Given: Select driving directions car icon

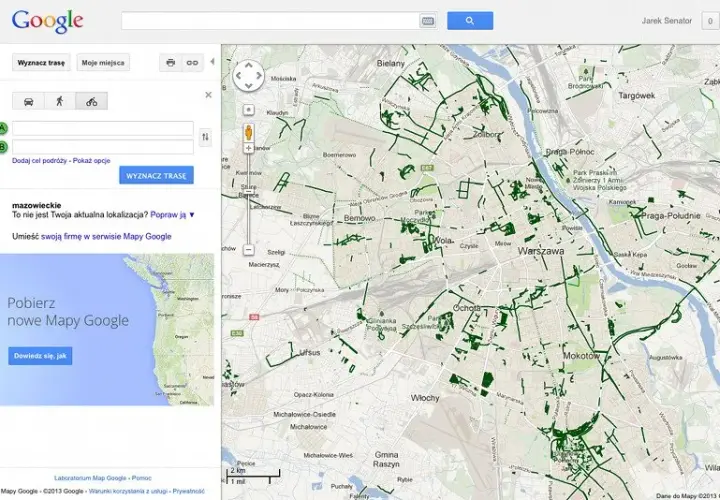Looking at the screenshot, I should coord(28,101).
